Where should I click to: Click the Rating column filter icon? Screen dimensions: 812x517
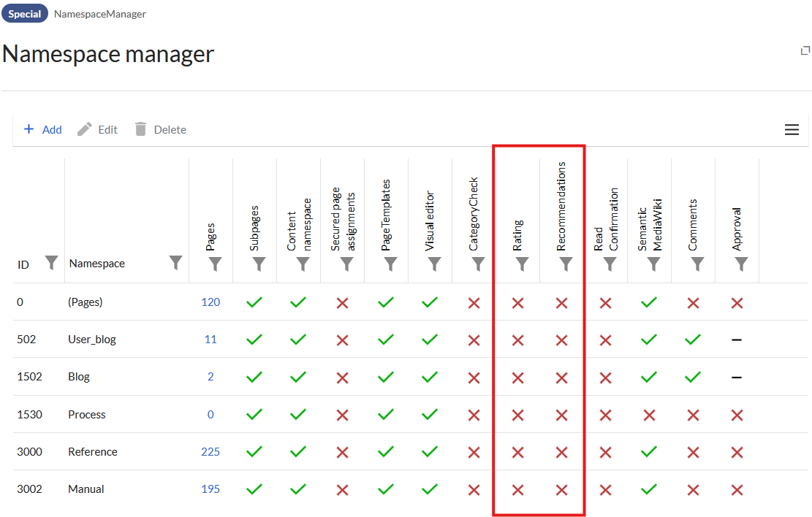pos(522,264)
